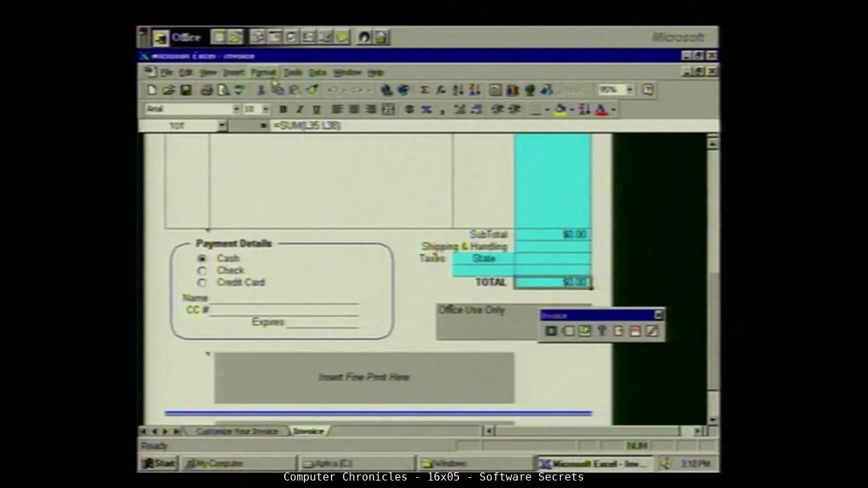Click the Borders button on formatting toolbar
The image size is (868, 488).
pyautogui.click(x=536, y=109)
